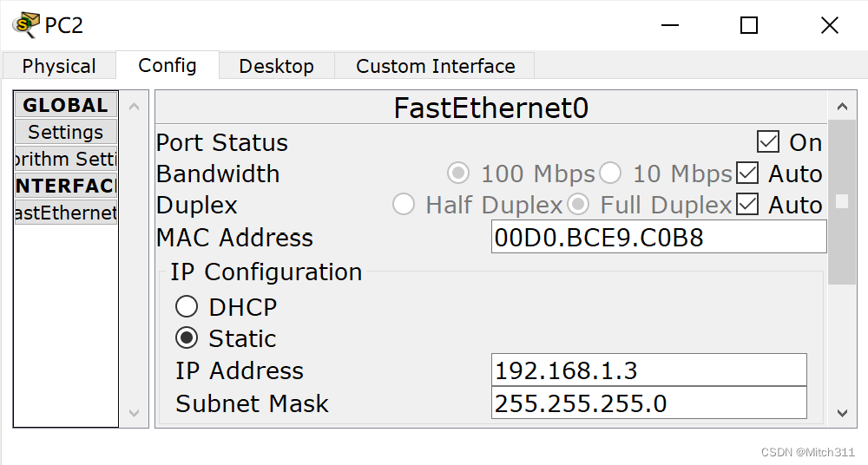This screenshot has height=465, width=868.
Task: Select the DHCP radio button
Action: (x=187, y=307)
